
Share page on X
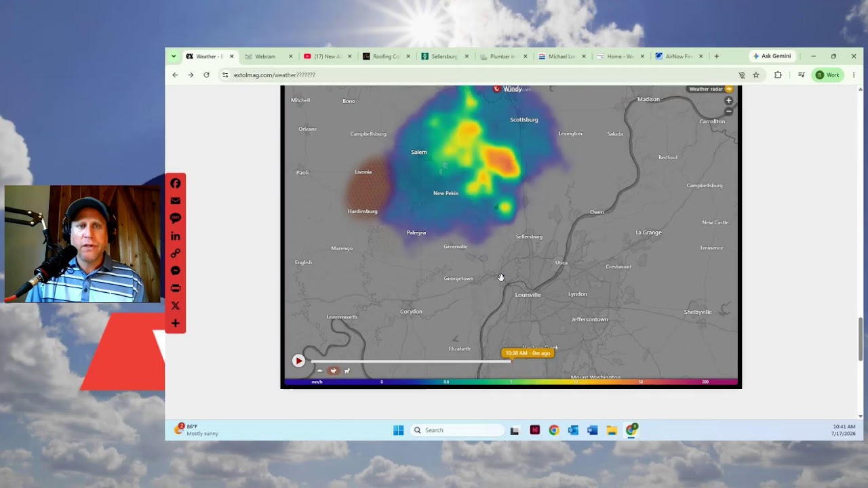(175, 306)
